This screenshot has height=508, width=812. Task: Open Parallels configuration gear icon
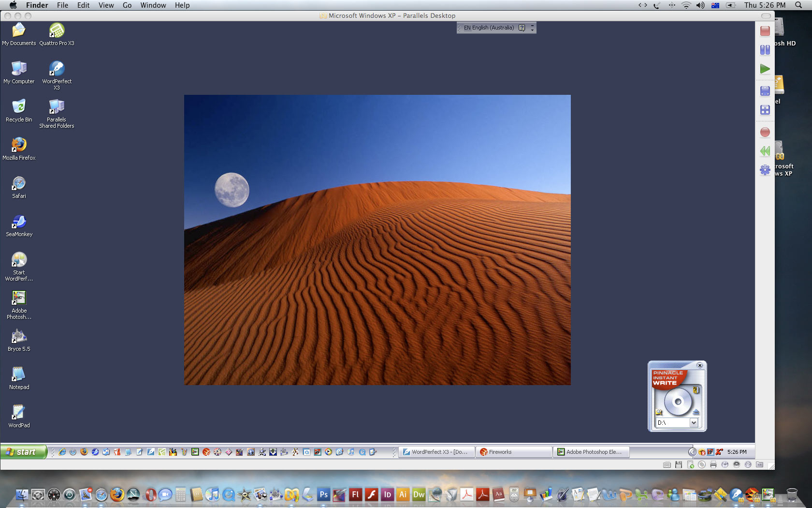tap(765, 170)
